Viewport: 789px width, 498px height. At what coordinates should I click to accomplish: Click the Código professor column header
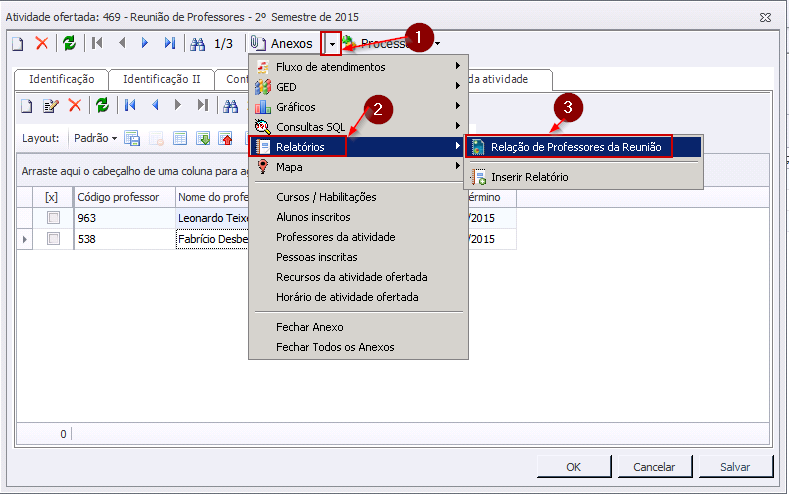118,197
